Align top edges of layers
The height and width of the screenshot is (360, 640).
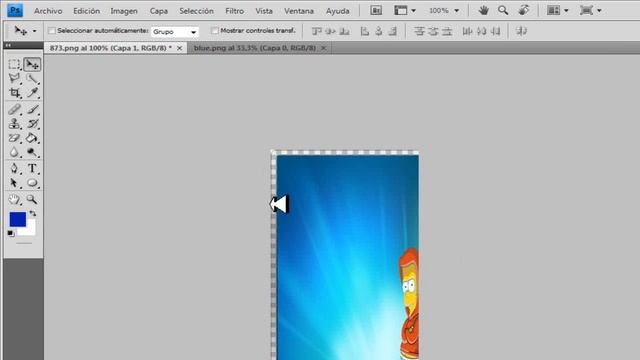(316, 31)
